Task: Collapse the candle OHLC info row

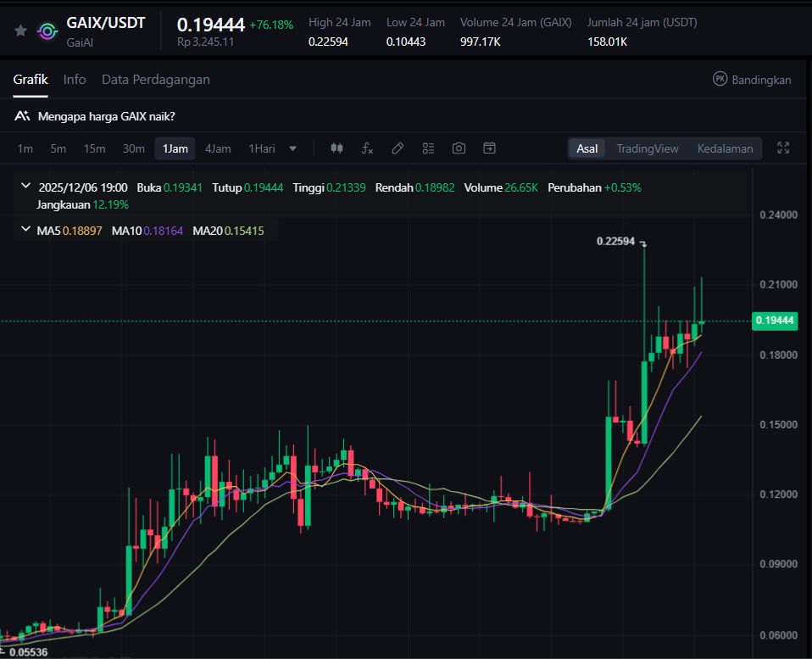Action: 25,187
